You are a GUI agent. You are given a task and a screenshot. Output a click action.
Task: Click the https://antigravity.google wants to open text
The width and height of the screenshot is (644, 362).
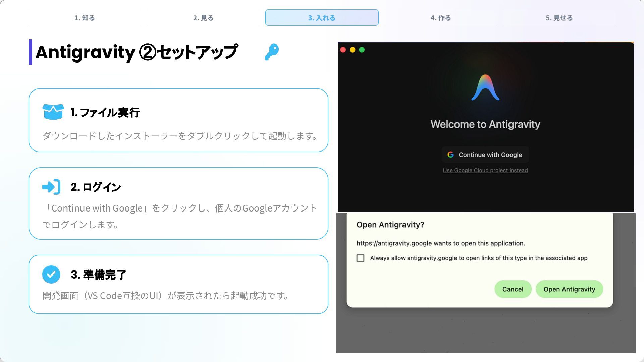tap(441, 243)
